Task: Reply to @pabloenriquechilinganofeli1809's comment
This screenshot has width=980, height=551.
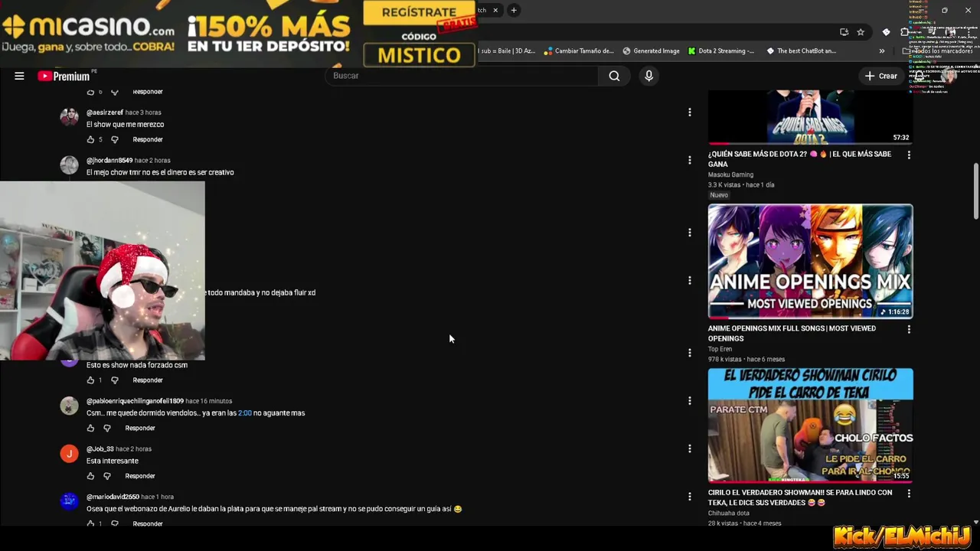Action: pos(140,428)
